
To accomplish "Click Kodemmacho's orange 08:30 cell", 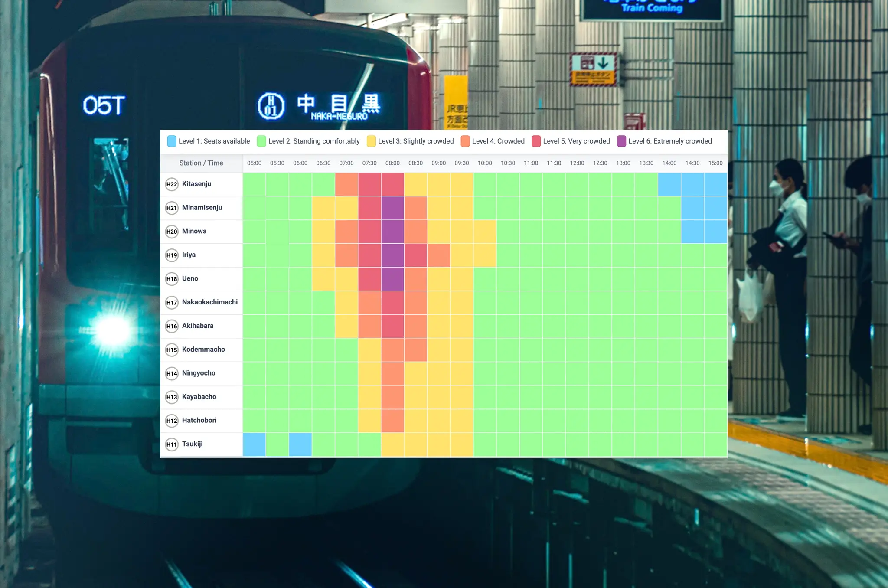I will 415,350.
